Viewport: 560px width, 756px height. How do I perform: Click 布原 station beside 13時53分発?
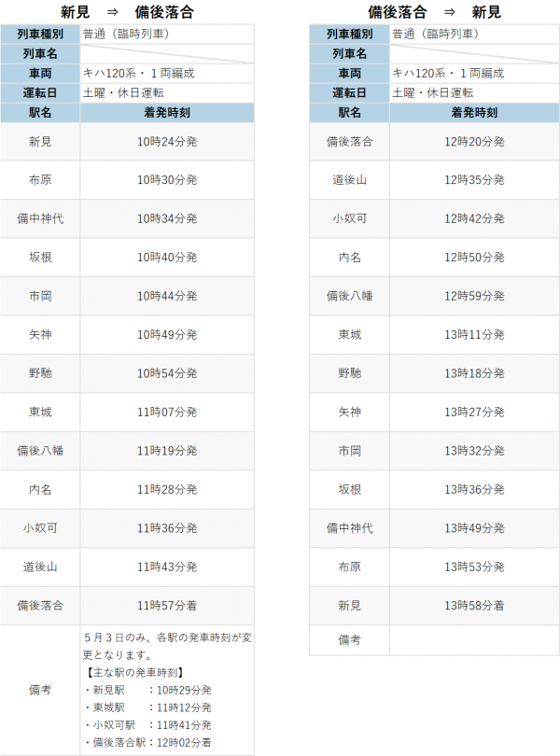click(x=349, y=567)
